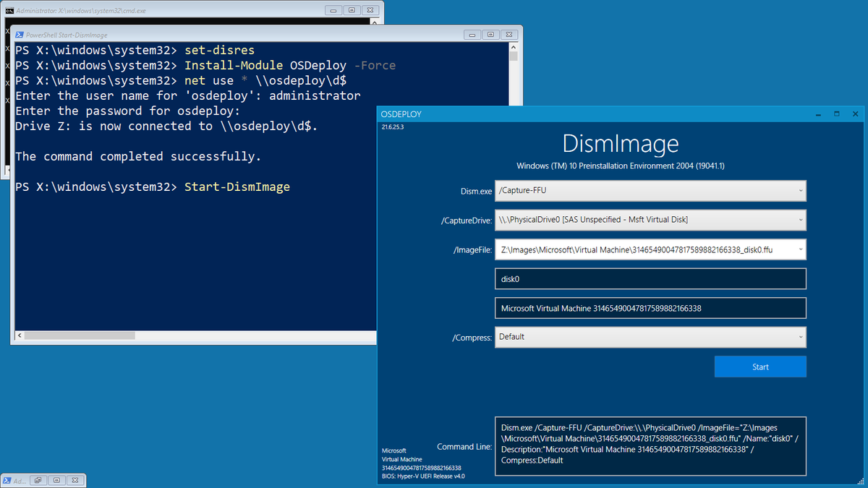Click the PowerShell icon in minimized bottom window
868x488 pixels.
click(7, 480)
